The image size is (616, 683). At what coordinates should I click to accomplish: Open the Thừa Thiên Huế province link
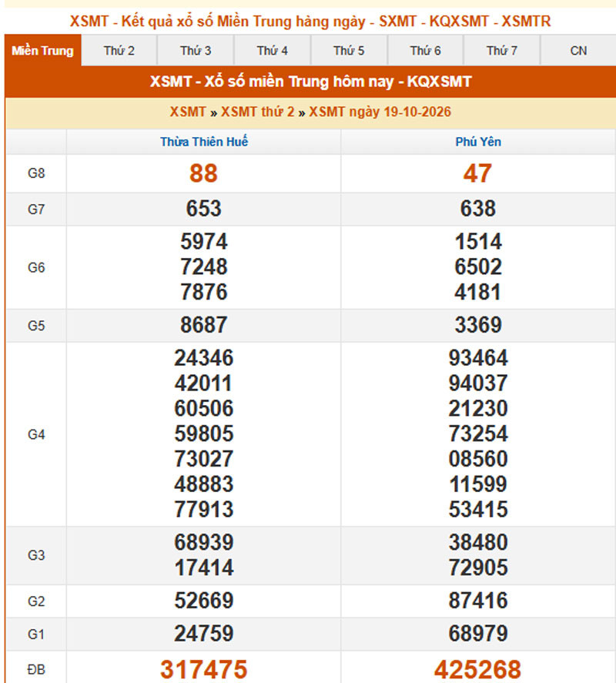(x=204, y=142)
